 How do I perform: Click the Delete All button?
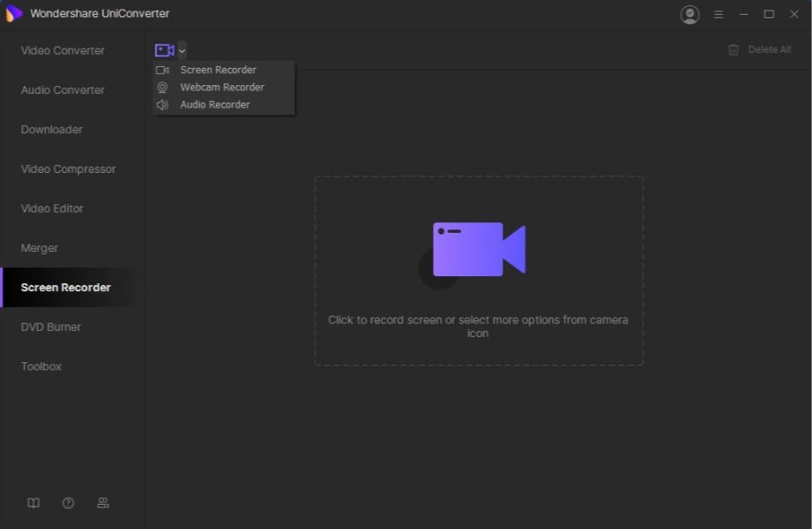[759, 50]
